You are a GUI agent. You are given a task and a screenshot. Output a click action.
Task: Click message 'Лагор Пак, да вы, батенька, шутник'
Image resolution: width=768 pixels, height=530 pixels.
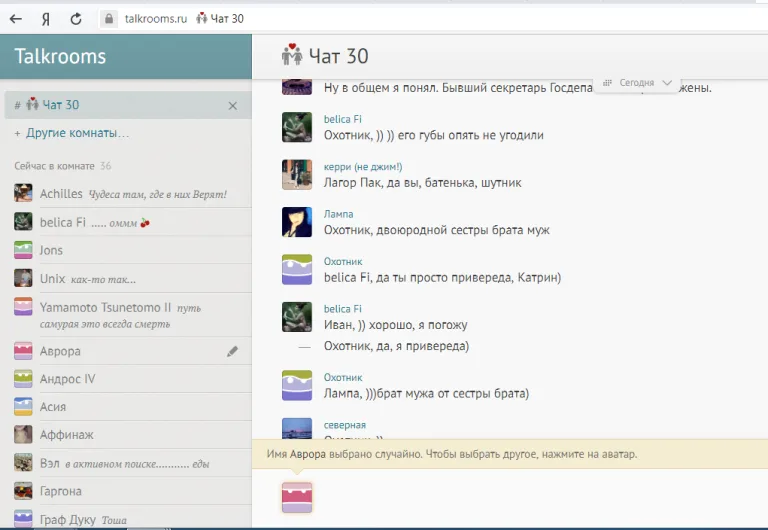tap(422, 183)
